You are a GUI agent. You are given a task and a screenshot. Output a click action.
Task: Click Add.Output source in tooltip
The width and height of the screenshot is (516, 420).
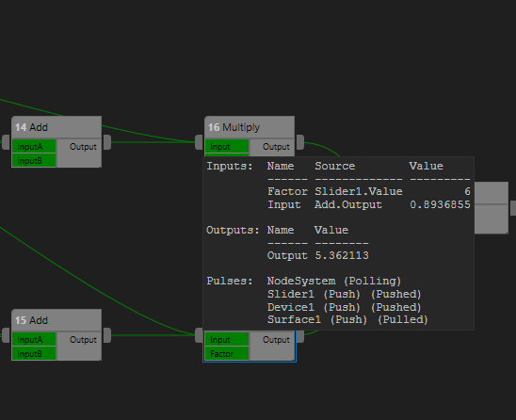point(348,204)
